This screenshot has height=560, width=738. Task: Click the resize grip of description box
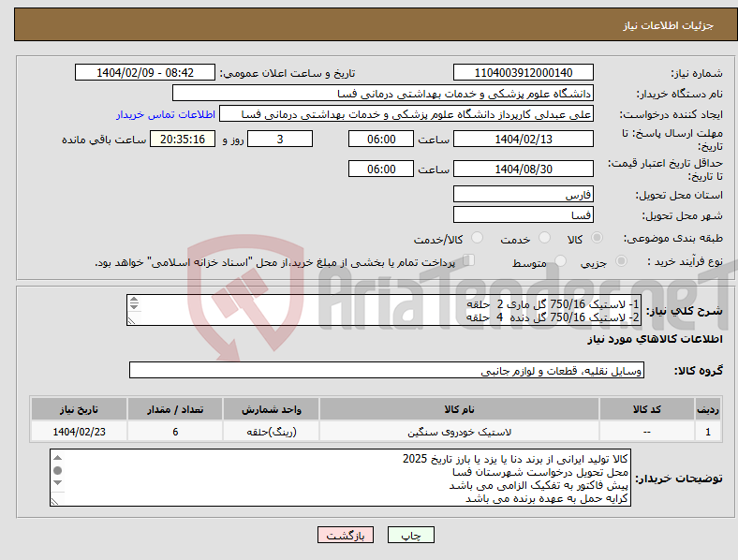[132, 321]
